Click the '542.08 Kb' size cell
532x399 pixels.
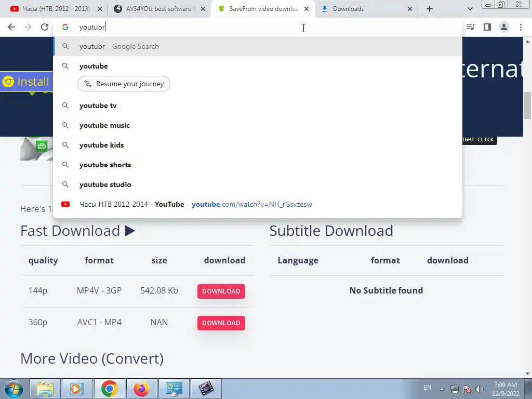click(159, 290)
